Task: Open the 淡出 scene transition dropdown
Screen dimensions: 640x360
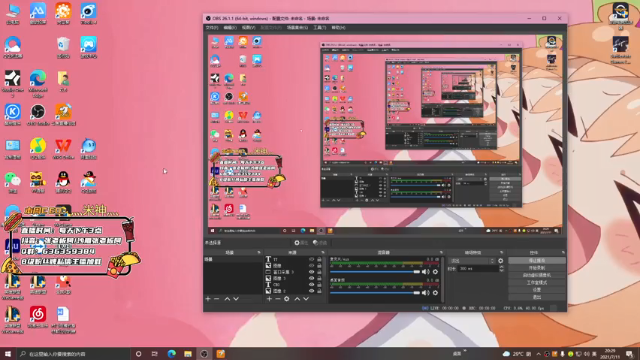Action: click(471, 260)
